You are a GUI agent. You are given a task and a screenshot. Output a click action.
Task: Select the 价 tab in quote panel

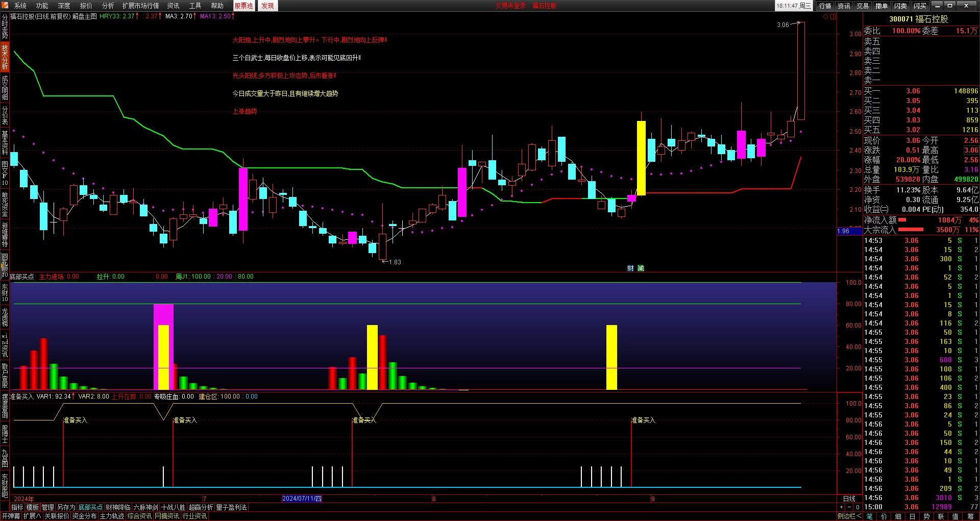coord(884,516)
